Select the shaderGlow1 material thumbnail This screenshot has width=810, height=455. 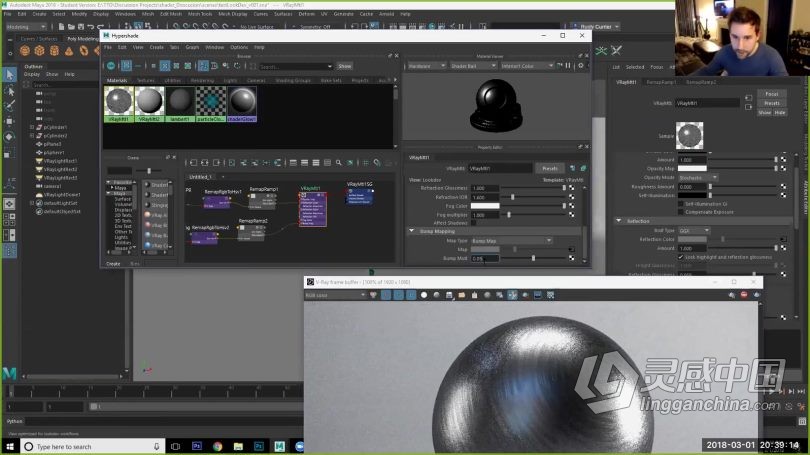[242, 104]
